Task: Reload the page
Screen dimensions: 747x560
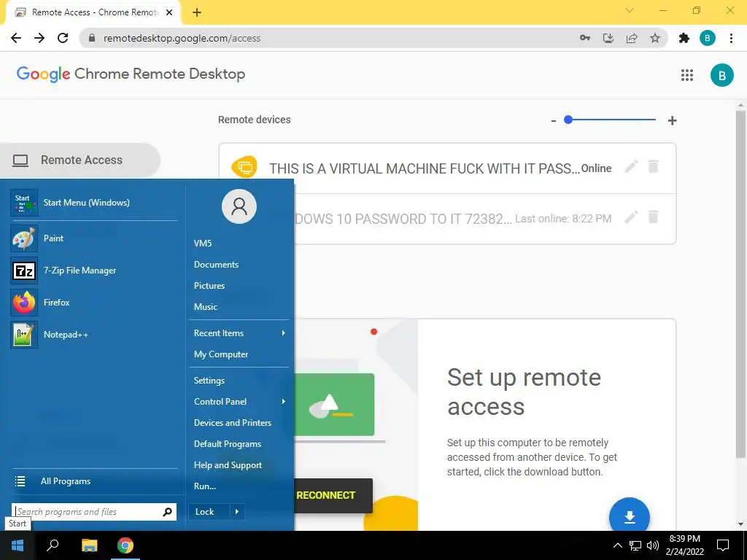Action: point(63,38)
